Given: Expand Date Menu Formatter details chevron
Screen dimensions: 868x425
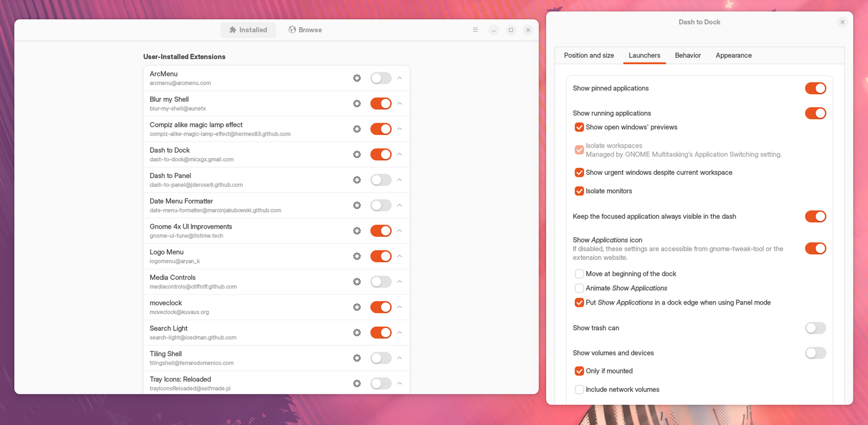Looking at the screenshot, I should pyautogui.click(x=399, y=206).
